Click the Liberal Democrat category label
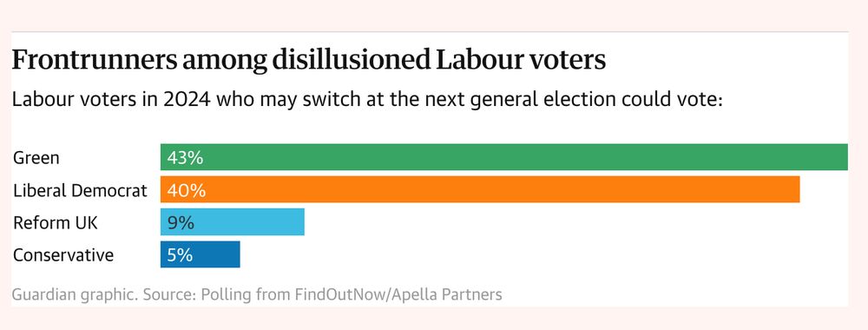 pyautogui.click(x=80, y=190)
